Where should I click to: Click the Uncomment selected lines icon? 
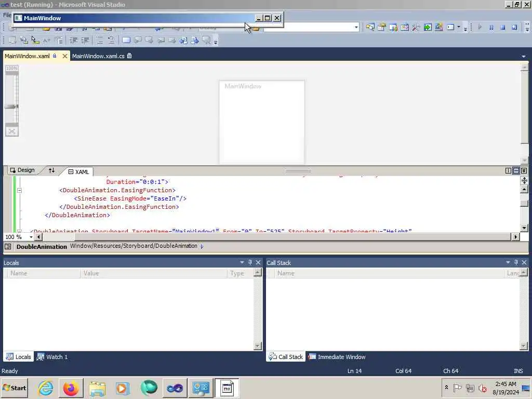point(111,41)
